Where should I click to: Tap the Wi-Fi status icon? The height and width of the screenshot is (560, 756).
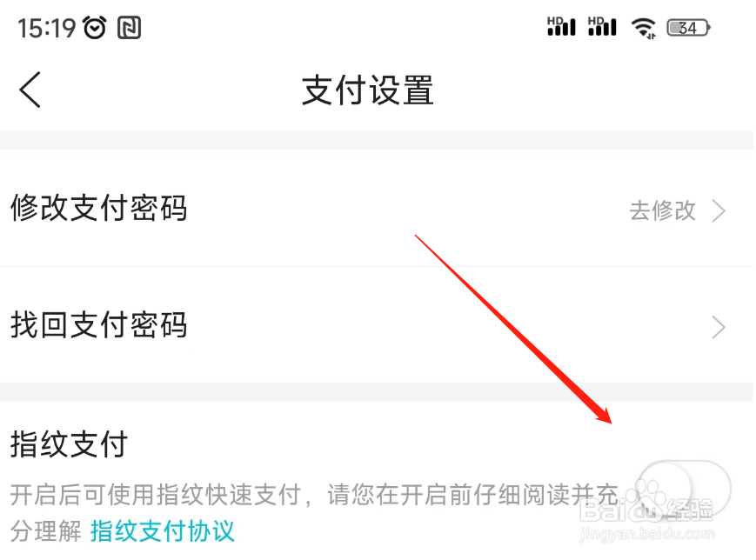[x=644, y=28]
